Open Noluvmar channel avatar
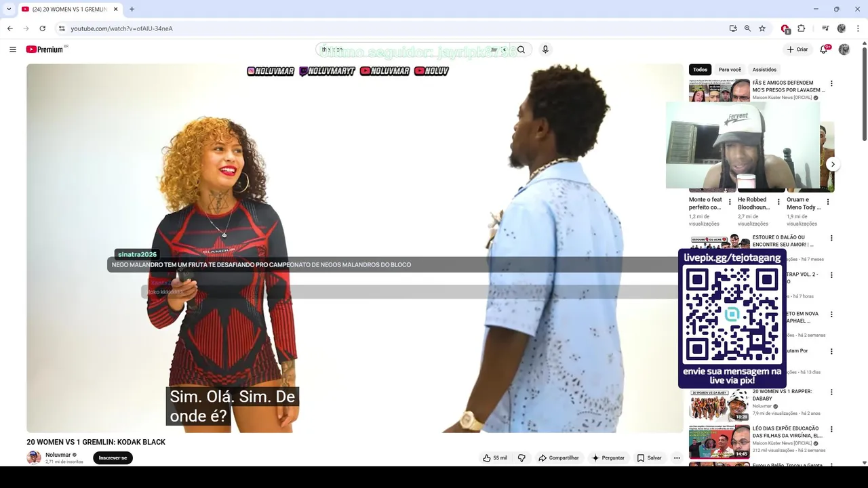Screen dimensions: 868x488 (34, 458)
